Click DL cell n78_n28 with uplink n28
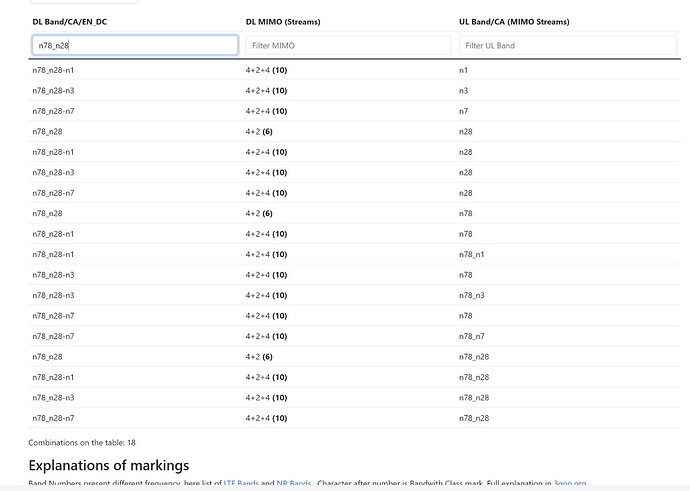The width and height of the screenshot is (690, 491). click(47, 132)
